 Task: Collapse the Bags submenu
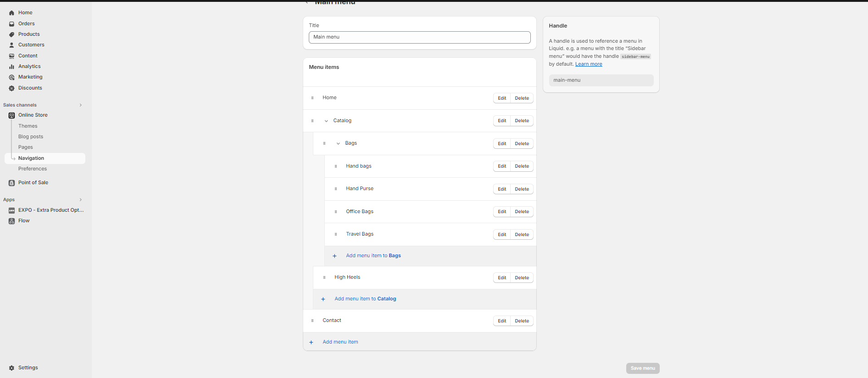[x=338, y=143]
